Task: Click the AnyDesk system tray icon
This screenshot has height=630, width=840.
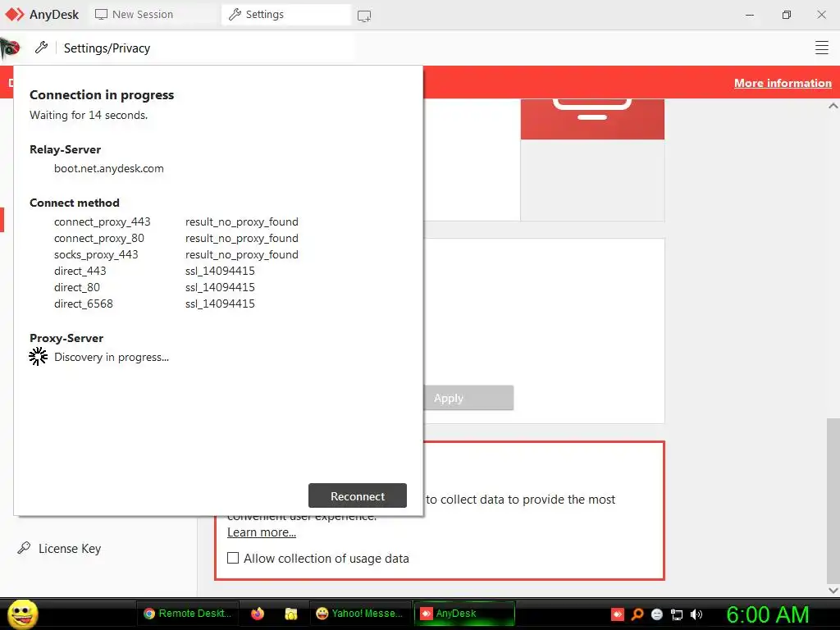Action: click(x=618, y=614)
